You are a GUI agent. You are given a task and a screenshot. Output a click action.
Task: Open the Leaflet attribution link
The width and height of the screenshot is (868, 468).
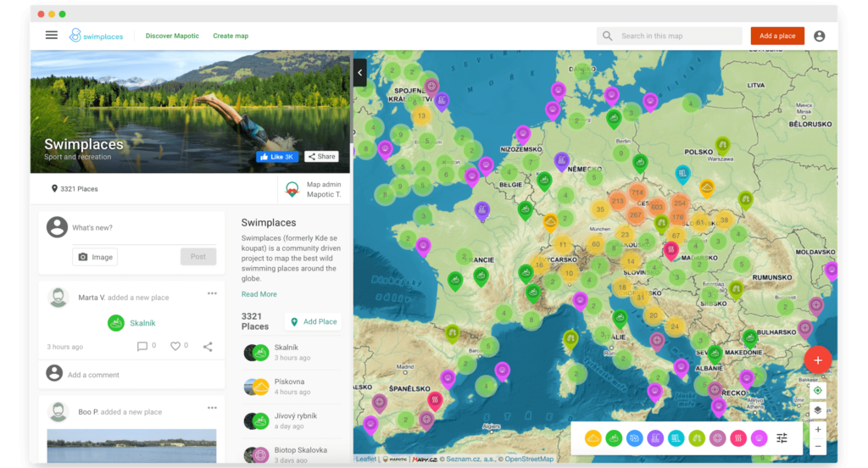click(365, 459)
